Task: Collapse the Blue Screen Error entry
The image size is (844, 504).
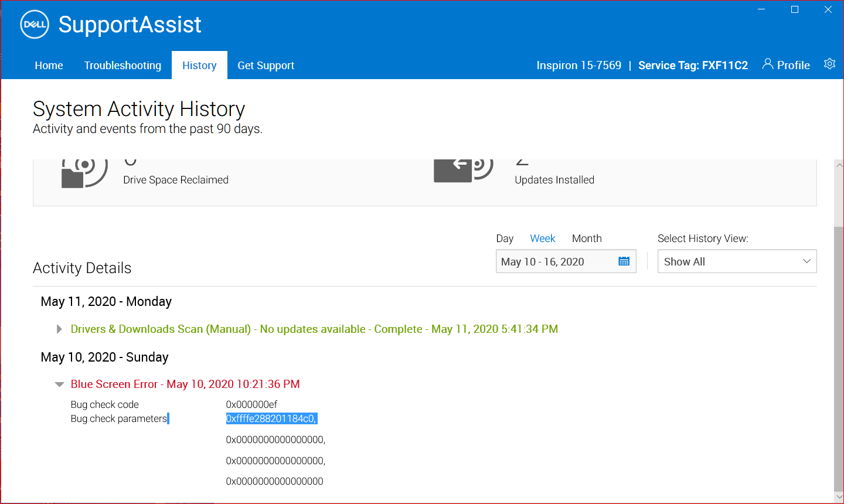Action: [59, 384]
